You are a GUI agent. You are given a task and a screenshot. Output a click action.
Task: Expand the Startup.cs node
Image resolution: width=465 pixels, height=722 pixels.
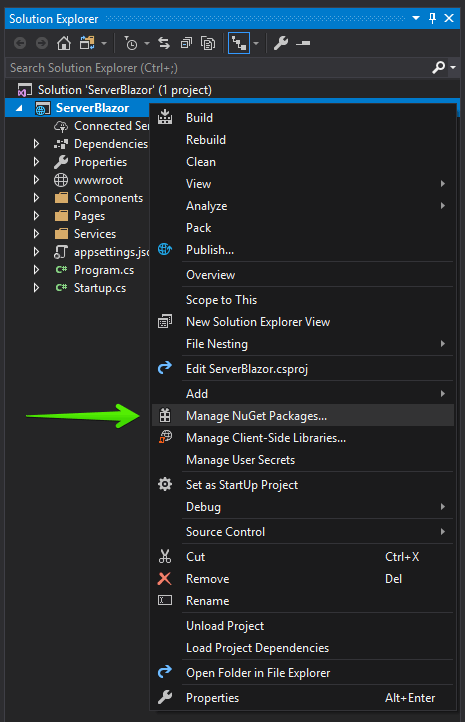[36, 287]
